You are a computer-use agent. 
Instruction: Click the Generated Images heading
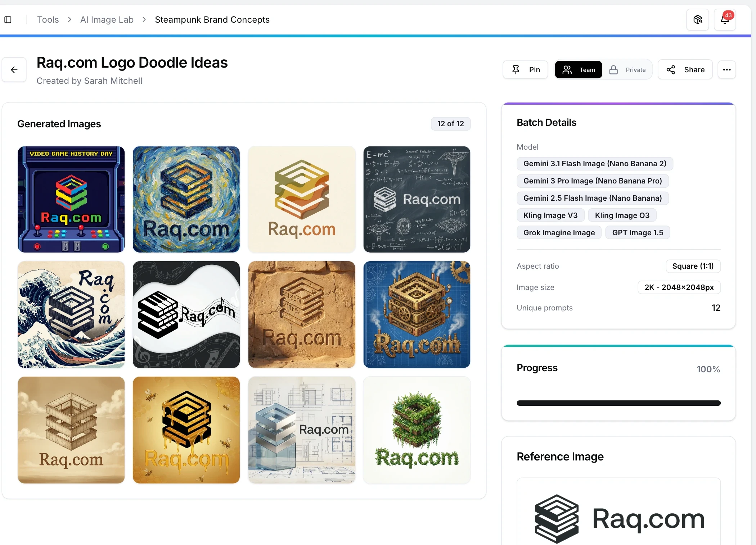tap(59, 124)
